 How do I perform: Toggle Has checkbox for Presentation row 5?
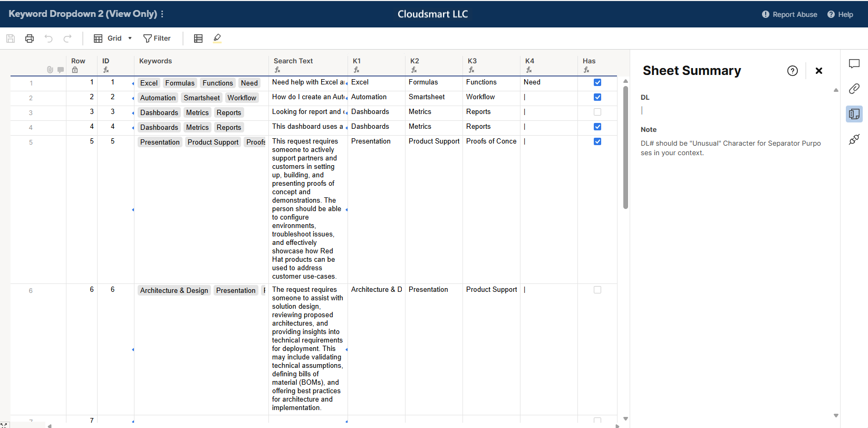pyautogui.click(x=597, y=141)
